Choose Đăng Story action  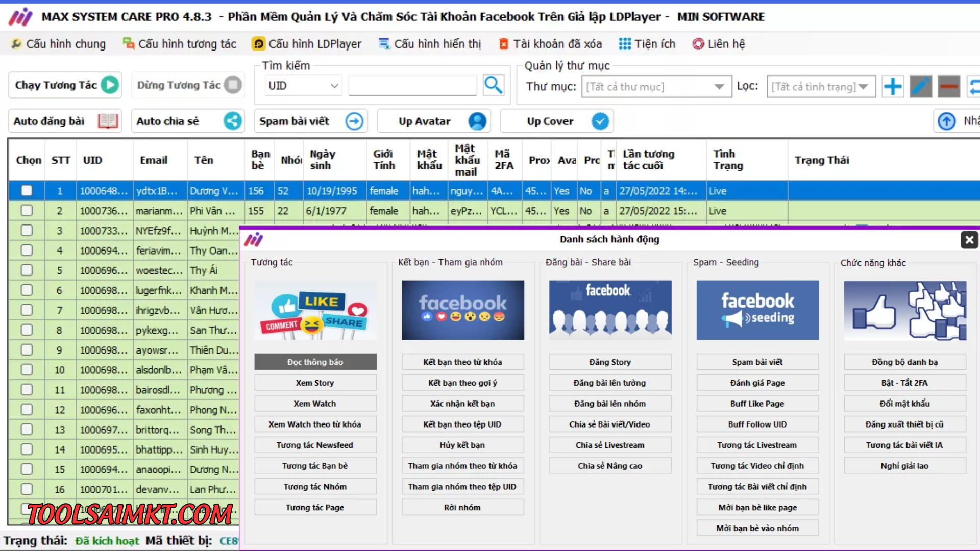tap(610, 362)
